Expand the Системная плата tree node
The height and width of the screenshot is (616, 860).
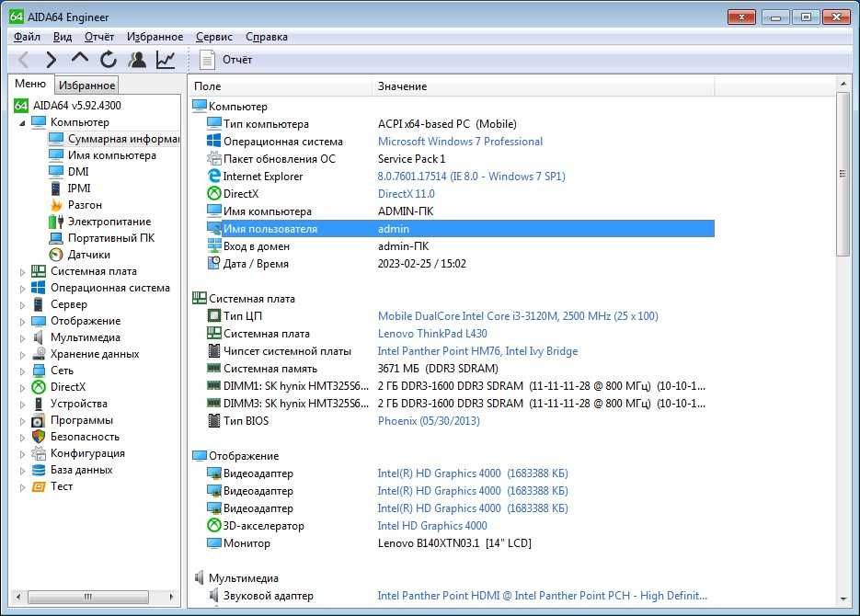coord(22,272)
